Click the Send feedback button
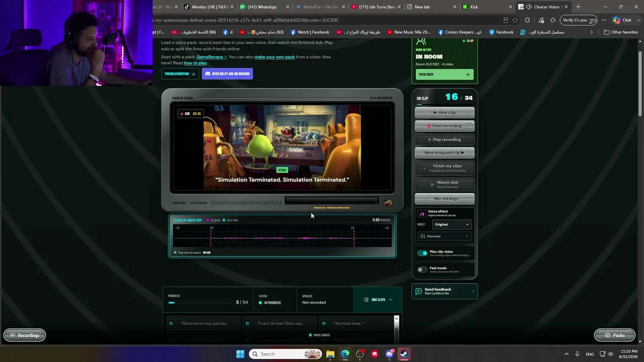The image size is (644, 362). point(445,291)
